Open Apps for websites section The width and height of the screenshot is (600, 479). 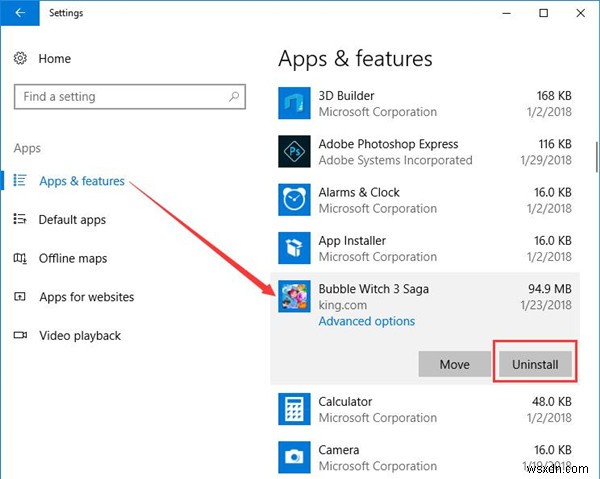tap(86, 297)
